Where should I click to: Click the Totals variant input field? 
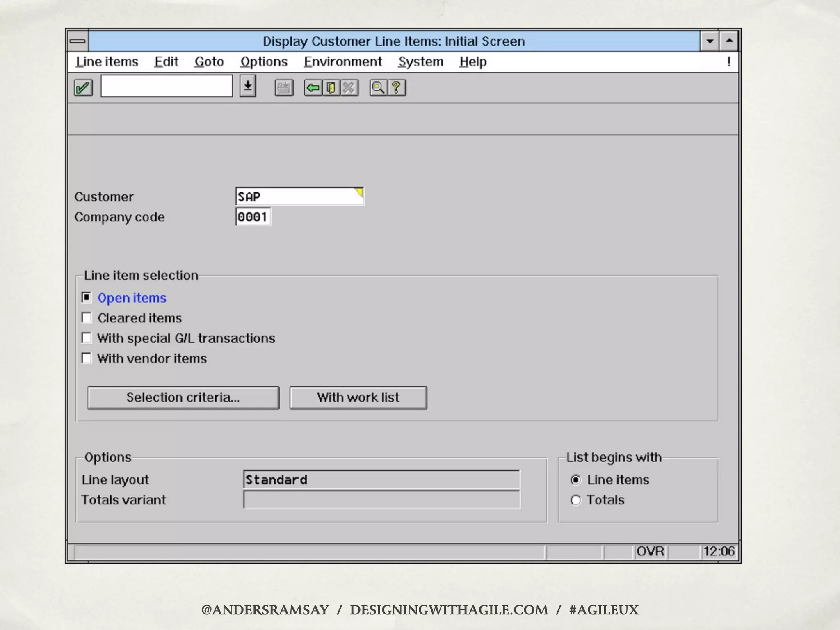(x=381, y=500)
